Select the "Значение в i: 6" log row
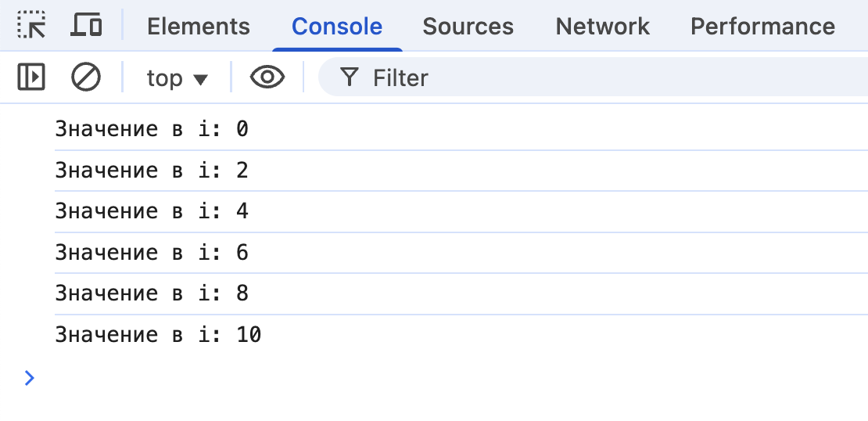This screenshot has width=868, height=421. tap(152, 253)
